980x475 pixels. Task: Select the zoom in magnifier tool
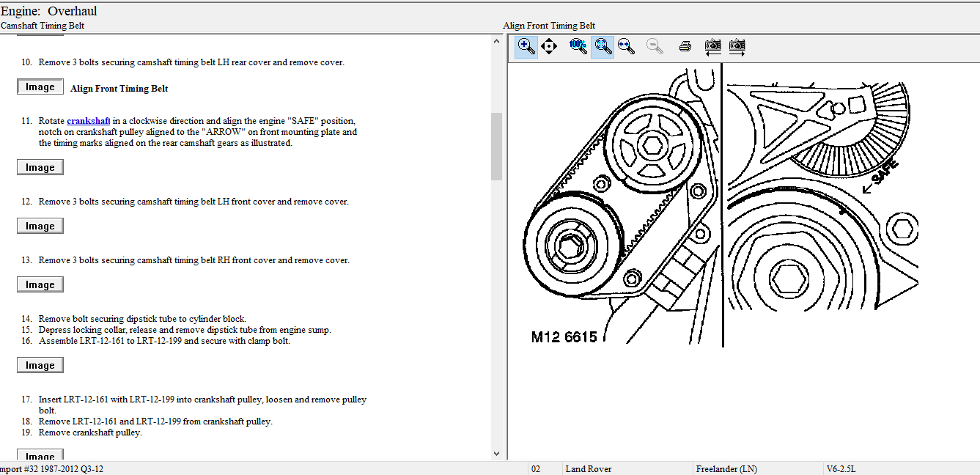pyautogui.click(x=526, y=46)
